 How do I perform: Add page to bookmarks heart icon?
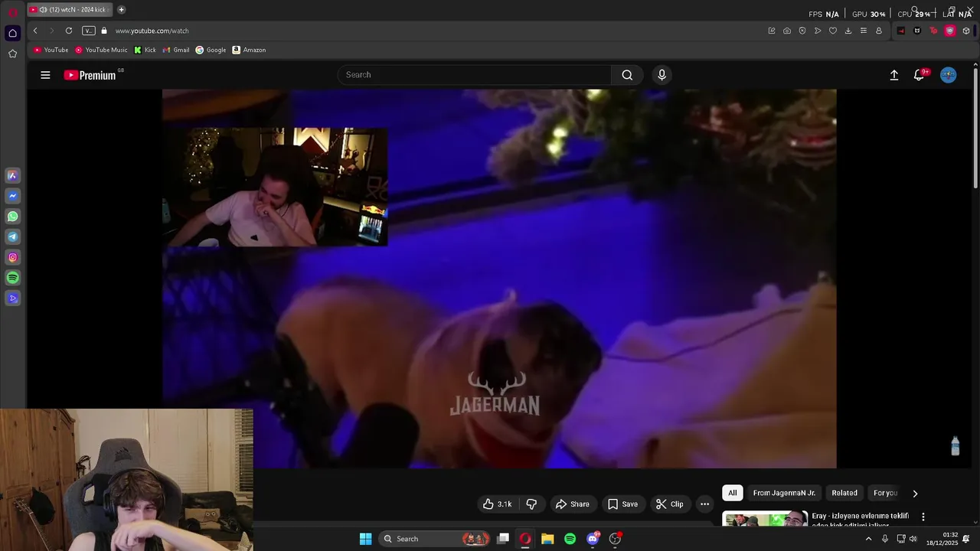[833, 31]
